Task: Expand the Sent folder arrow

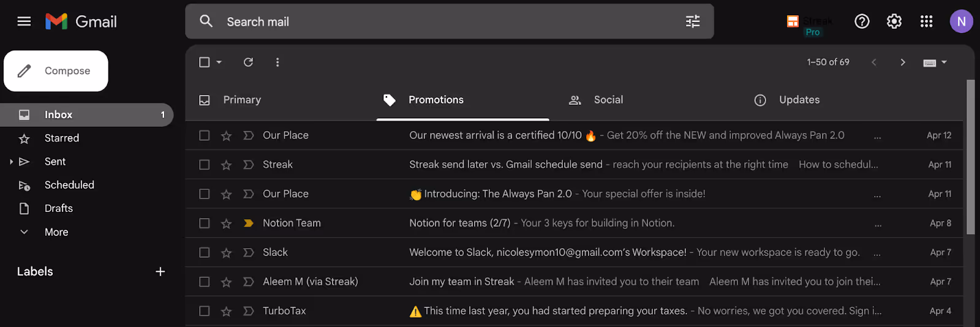Action: pos(11,162)
